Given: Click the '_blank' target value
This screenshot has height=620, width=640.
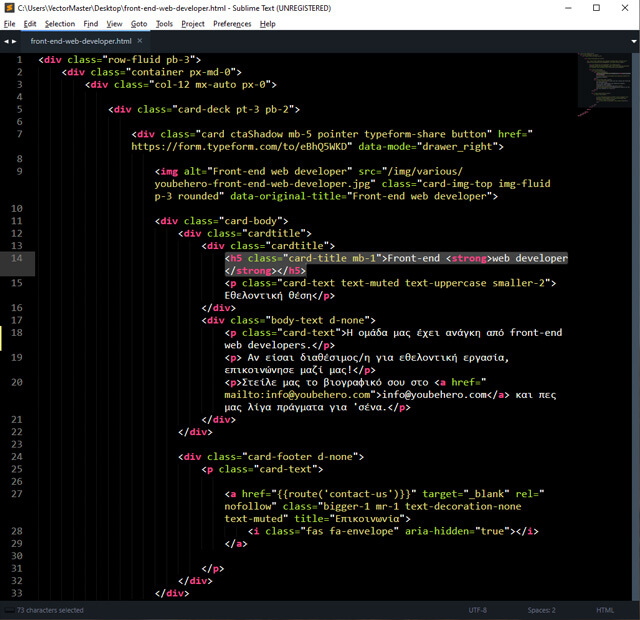Looking at the screenshot, I should (x=486, y=494).
